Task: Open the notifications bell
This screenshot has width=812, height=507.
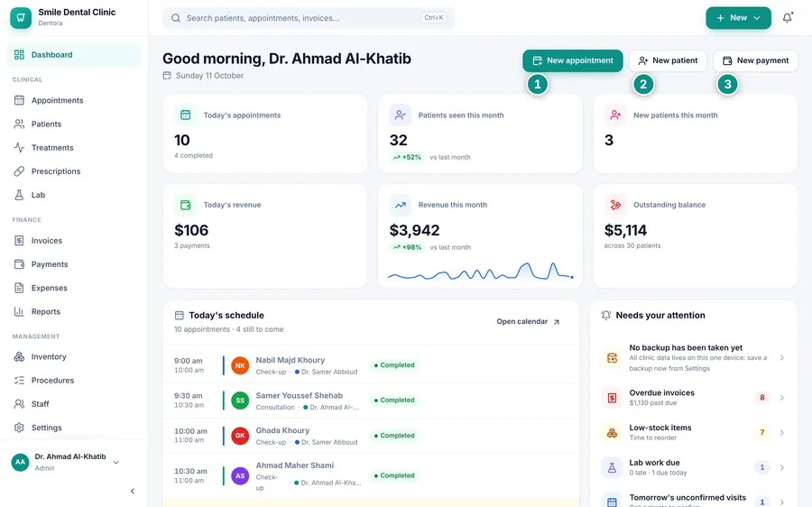Action: (x=787, y=18)
